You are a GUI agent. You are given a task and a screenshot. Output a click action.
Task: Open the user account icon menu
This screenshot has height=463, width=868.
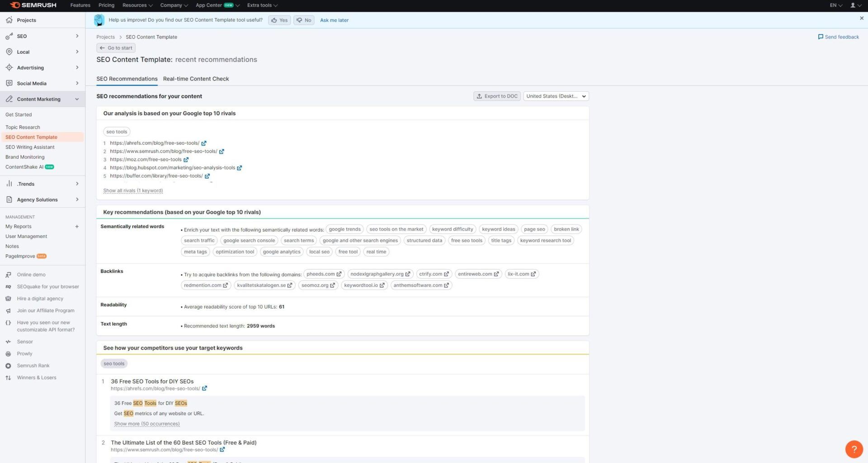pyautogui.click(x=855, y=5)
